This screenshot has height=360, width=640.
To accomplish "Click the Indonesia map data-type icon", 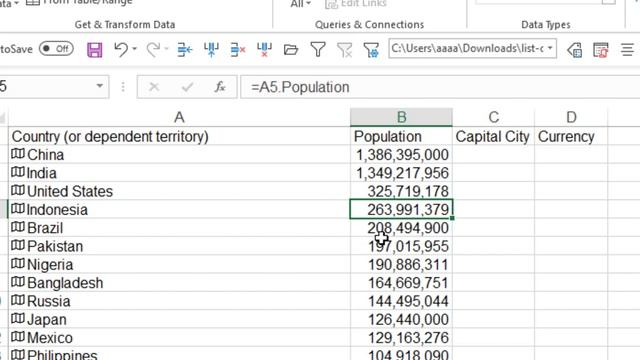I will point(18,209).
